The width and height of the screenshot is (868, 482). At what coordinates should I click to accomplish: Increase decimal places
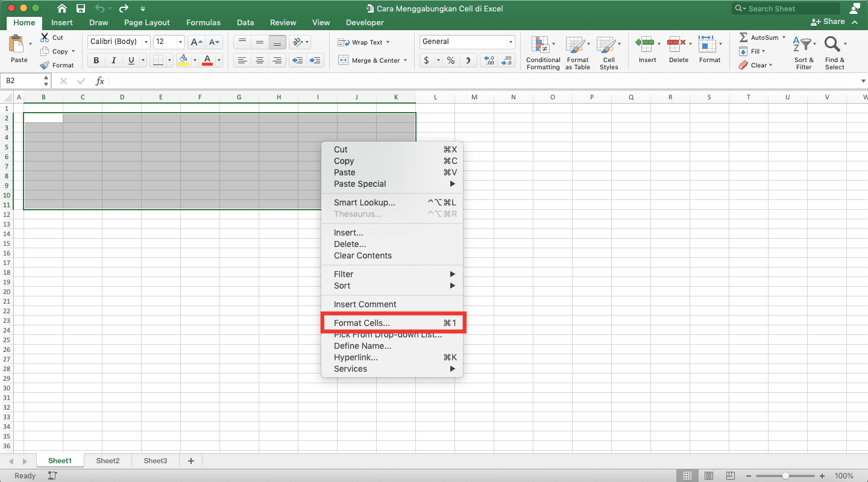[489, 60]
